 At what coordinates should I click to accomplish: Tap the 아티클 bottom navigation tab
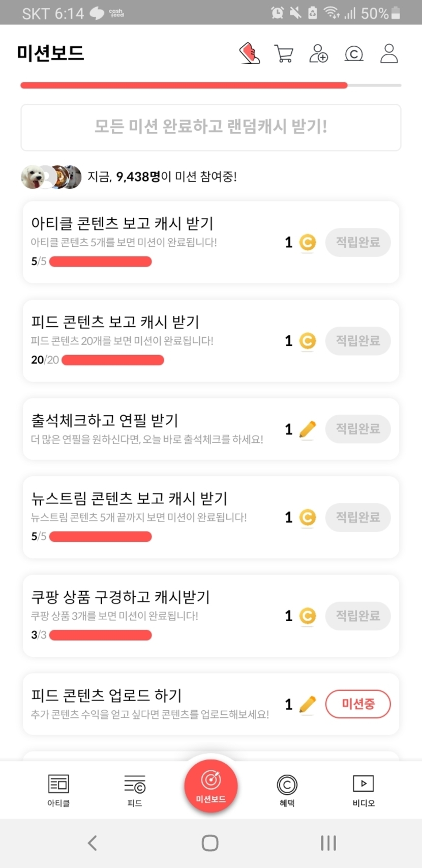pos(58,790)
